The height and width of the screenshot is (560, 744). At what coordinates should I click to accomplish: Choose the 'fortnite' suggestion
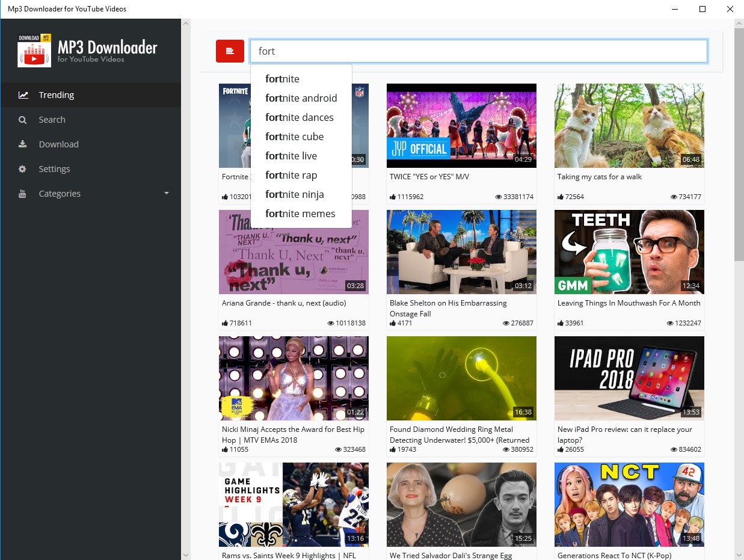coord(301,79)
